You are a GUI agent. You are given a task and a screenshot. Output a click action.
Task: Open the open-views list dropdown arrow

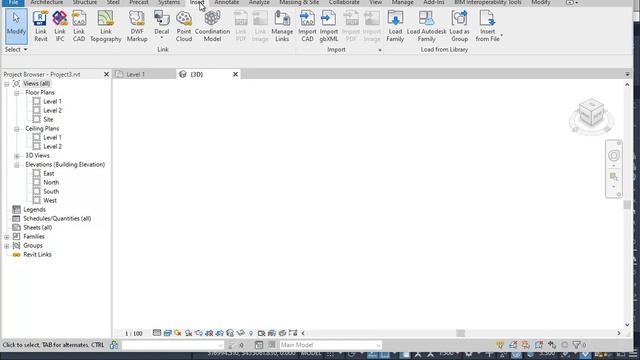627,74
